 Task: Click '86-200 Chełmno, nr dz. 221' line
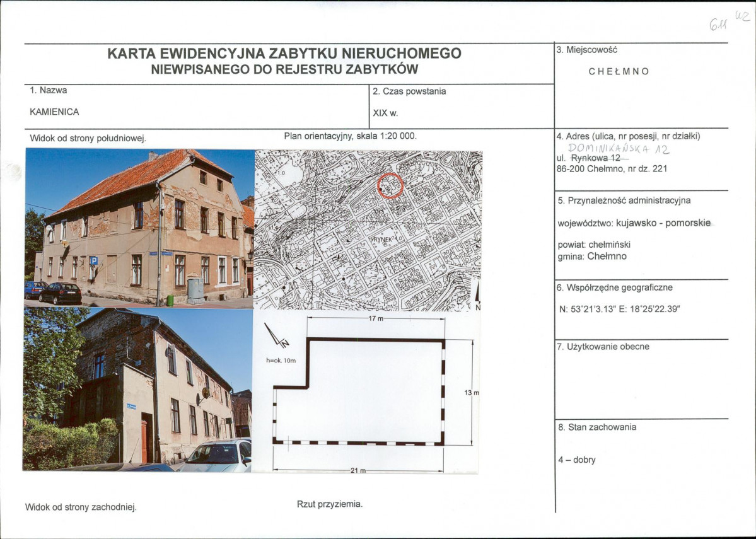612,169
